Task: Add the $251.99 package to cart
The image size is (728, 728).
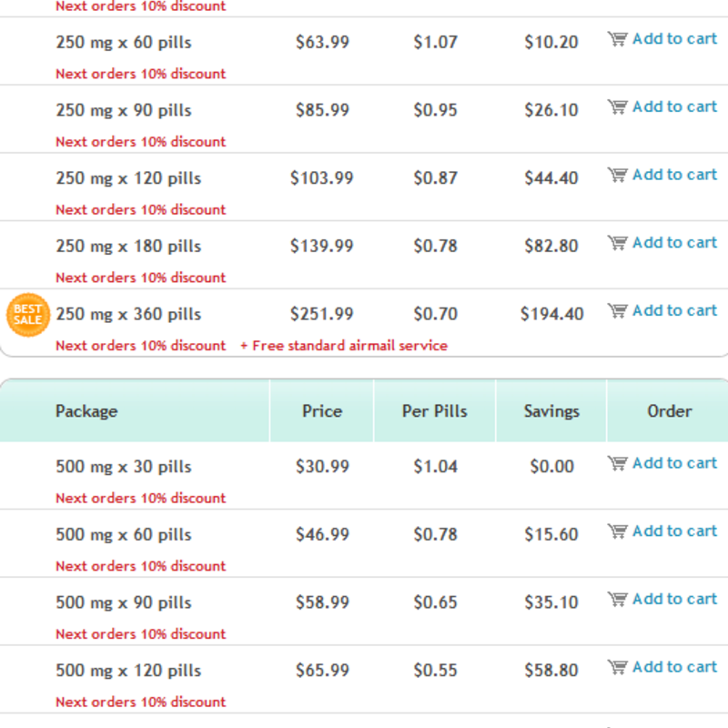Action: (x=674, y=310)
